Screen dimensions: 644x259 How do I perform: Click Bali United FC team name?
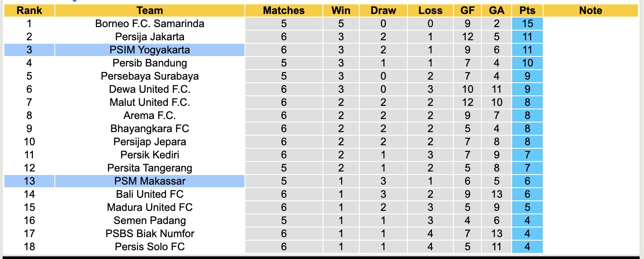pos(149,194)
